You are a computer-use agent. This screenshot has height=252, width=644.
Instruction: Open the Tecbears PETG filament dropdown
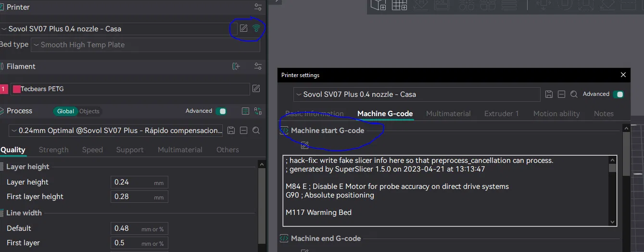(130, 89)
